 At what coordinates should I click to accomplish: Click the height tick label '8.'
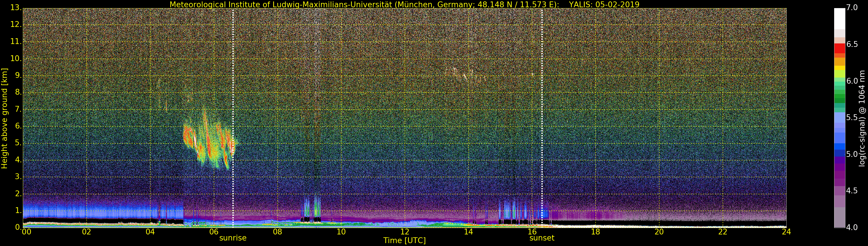[x=19, y=92]
